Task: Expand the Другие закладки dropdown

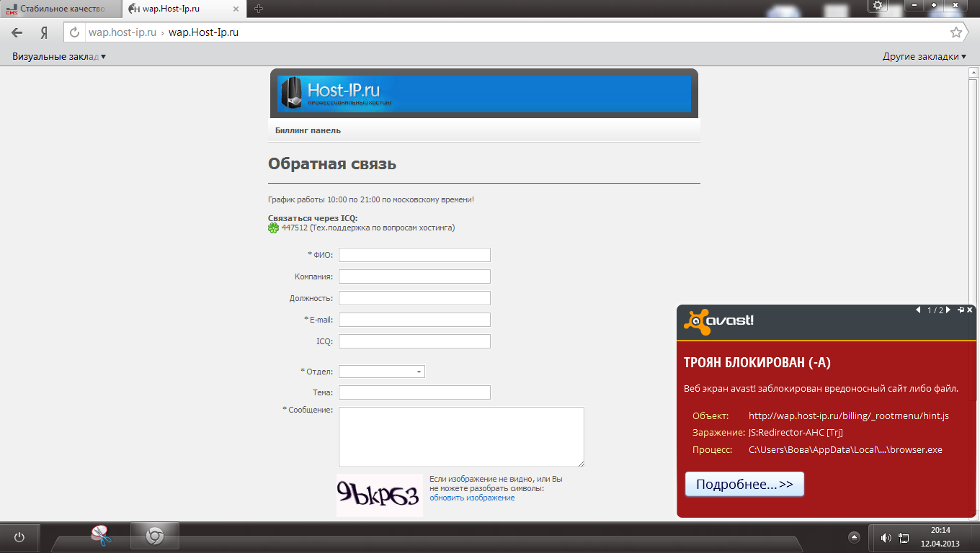Action: (925, 56)
